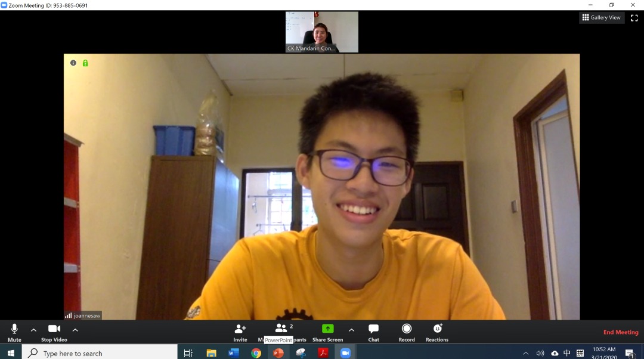Image resolution: width=644 pixels, height=359 pixels.
Task: Expand share screen options arrow
Action: (352, 330)
